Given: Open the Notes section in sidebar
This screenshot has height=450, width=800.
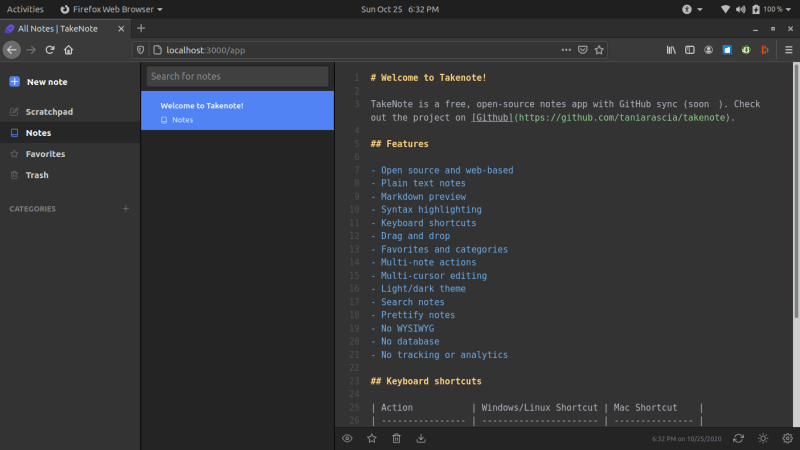Looking at the screenshot, I should pyautogui.click(x=70, y=133).
